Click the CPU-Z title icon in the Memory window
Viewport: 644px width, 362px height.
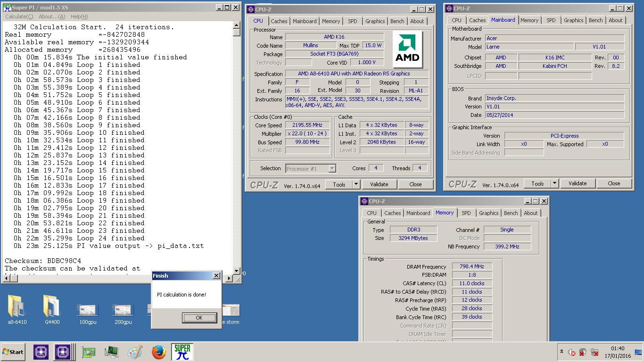(x=364, y=201)
